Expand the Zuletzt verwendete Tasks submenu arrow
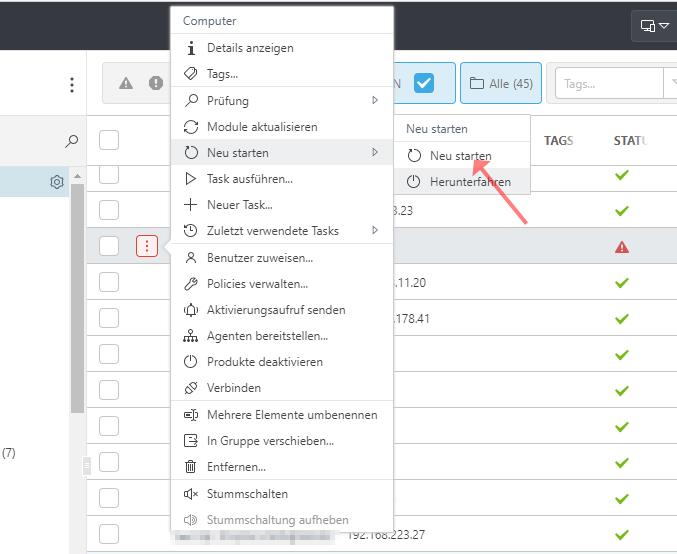This screenshot has width=677, height=554. pyautogui.click(x=375, y=230)
